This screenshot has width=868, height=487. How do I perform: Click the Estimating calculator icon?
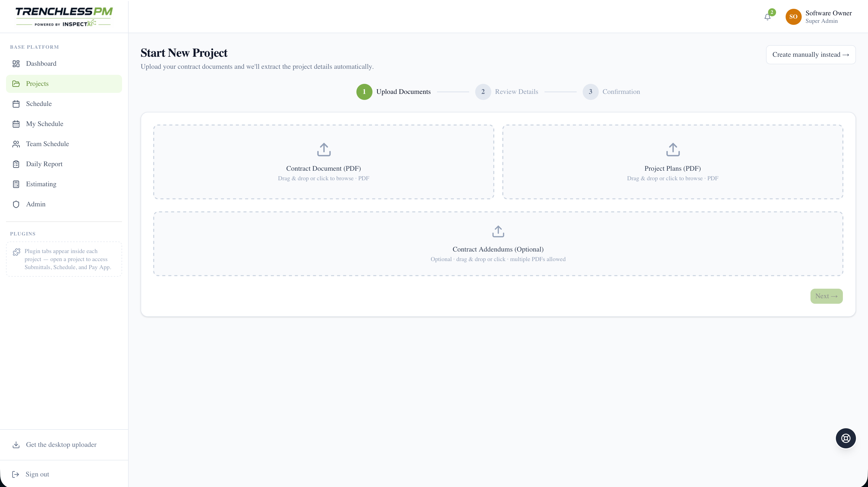16,184
